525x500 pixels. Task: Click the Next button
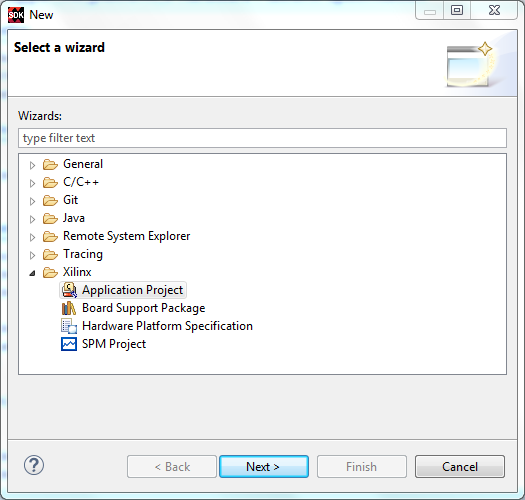coord(264,466)
